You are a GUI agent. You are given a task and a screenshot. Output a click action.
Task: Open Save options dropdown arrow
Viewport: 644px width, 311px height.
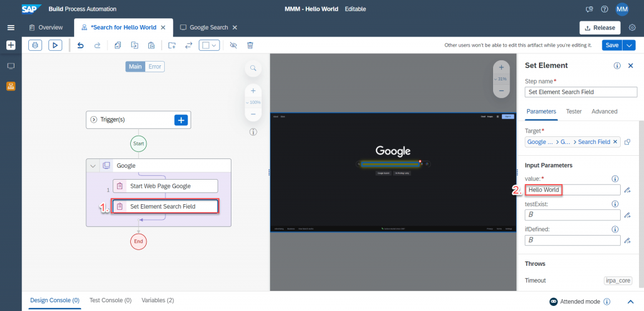pos(629,45)
